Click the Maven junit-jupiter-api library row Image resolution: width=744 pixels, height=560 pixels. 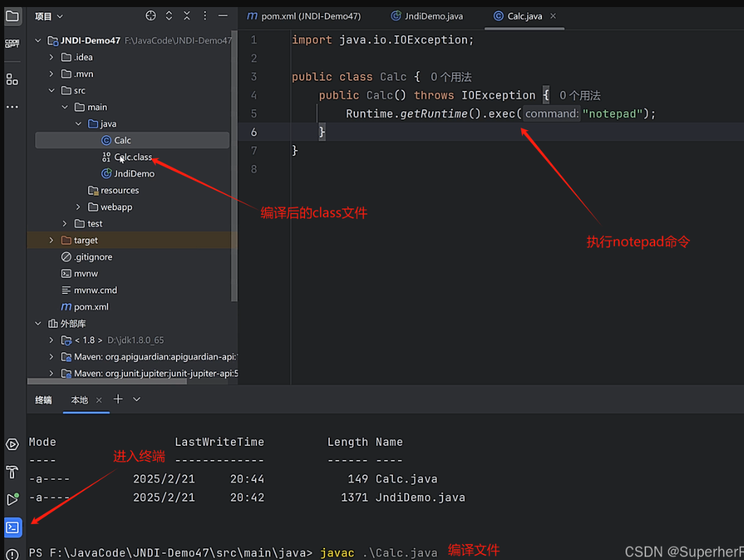[132, 373]
